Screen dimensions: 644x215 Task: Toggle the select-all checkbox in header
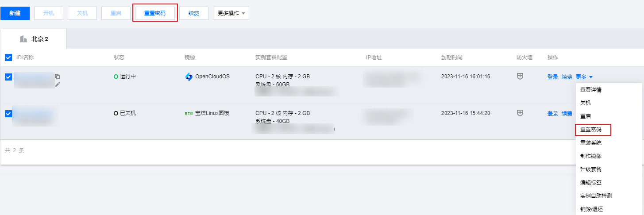[8, 58]
